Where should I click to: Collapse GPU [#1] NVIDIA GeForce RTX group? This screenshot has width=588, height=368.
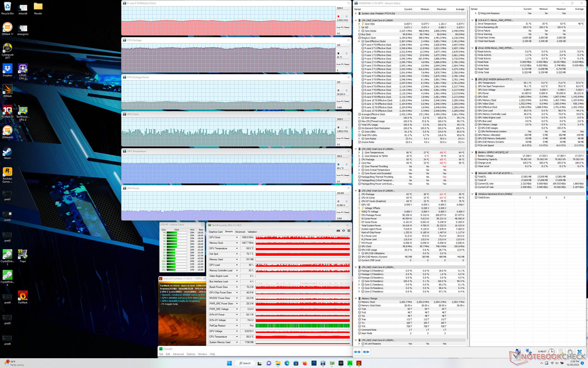point(473,79)
